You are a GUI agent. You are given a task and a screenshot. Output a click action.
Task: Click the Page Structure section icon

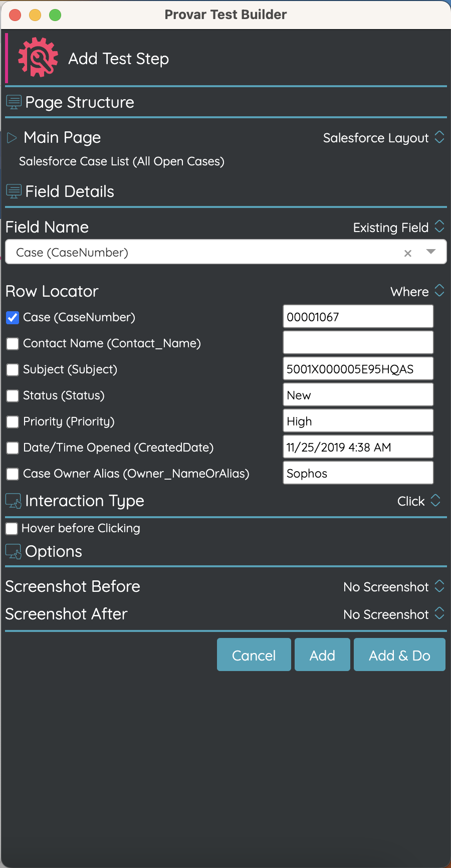(x=14, y=103)
